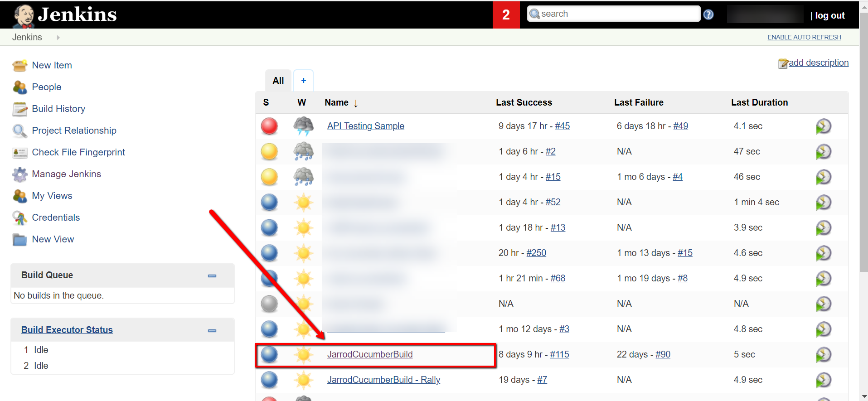
Task: Click the Check File Fingerprint card icon
Action: pyautogui.click(x=20, y=153)
